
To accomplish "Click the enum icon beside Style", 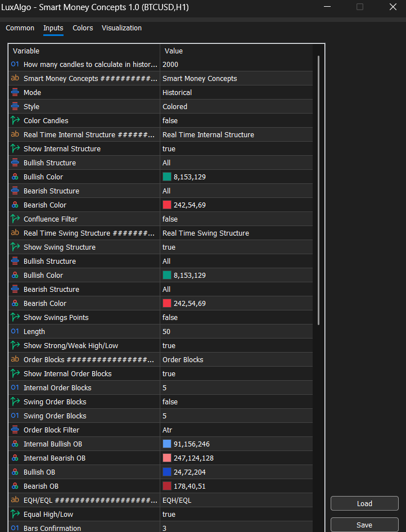I will tap(15, 106).
